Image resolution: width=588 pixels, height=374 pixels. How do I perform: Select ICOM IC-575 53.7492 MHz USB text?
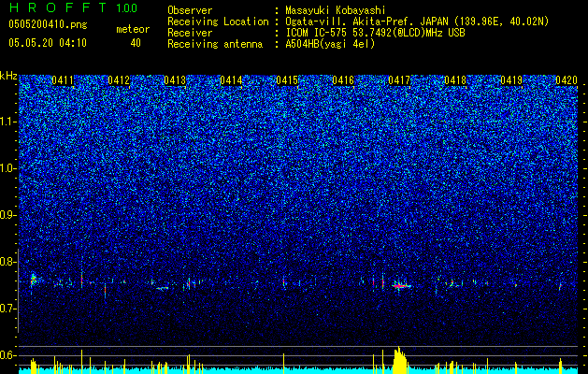pyautogui.click(x=375, y=33)
